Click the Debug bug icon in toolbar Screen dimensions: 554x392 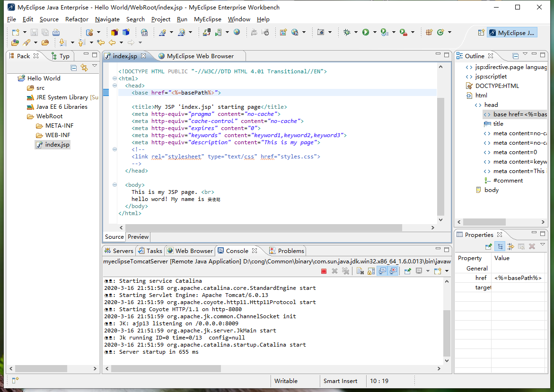347,32
